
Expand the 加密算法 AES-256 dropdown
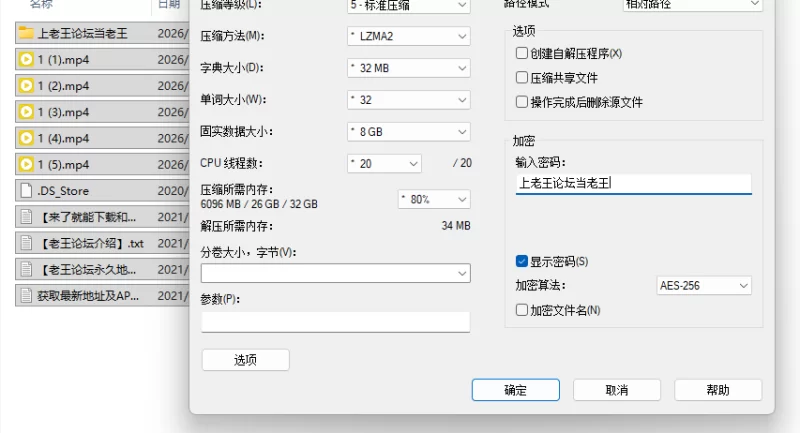[x=704, y=286]
